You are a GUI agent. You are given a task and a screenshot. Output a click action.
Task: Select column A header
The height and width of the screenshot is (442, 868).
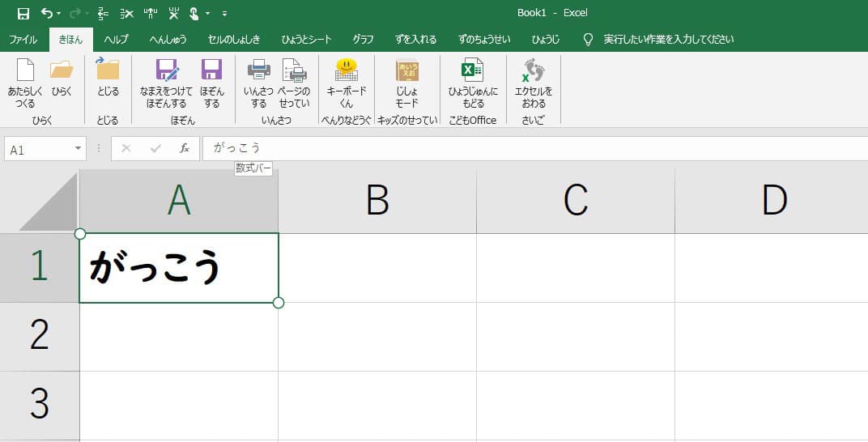point(179,200)
